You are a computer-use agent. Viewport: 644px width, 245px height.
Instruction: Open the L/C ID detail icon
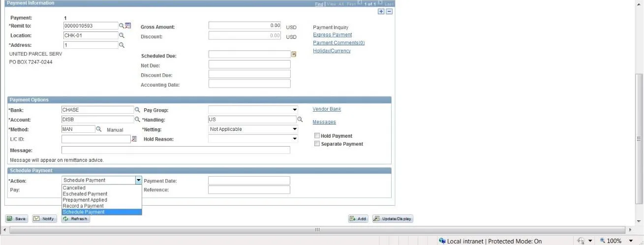click(x=134, y=139)
